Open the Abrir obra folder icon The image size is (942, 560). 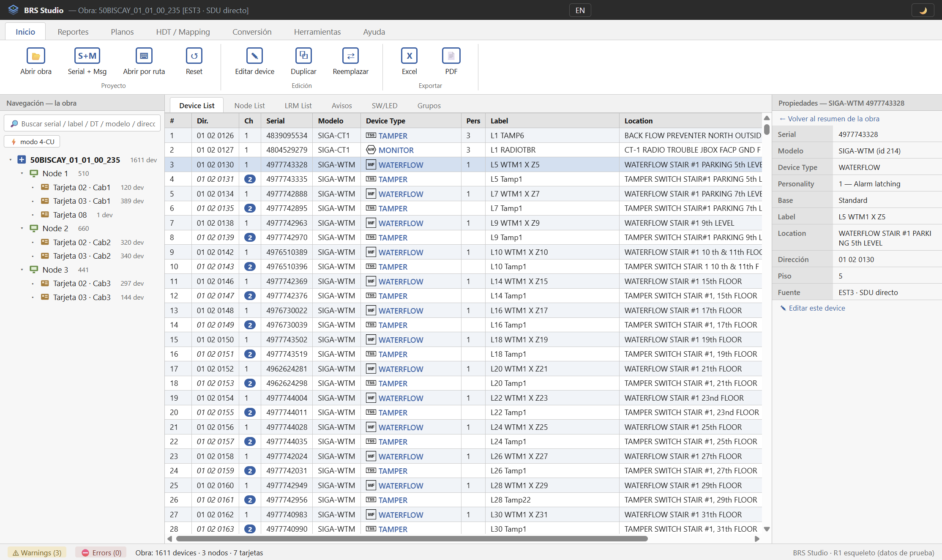tap(36, 56)
